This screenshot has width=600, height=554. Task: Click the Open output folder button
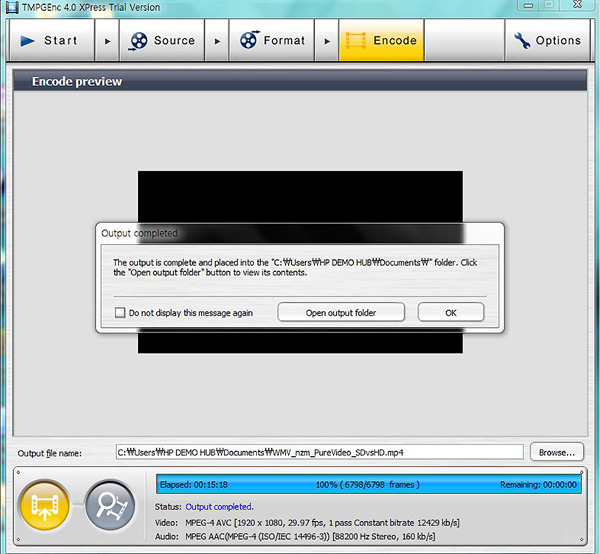coord(341,313)
